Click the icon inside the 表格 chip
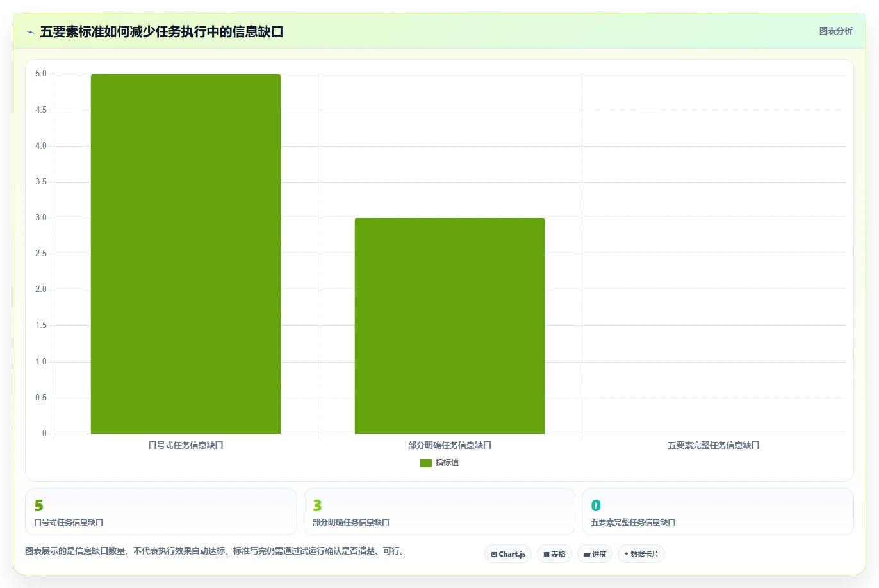Screen dimensions: 879x588 pyautogui.click(x=546, y=554)
